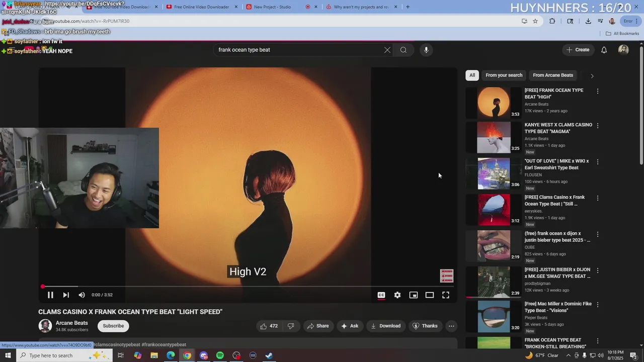Open the Create menu
The width and height of the screenshot is (644, 362).
point(578,50)
